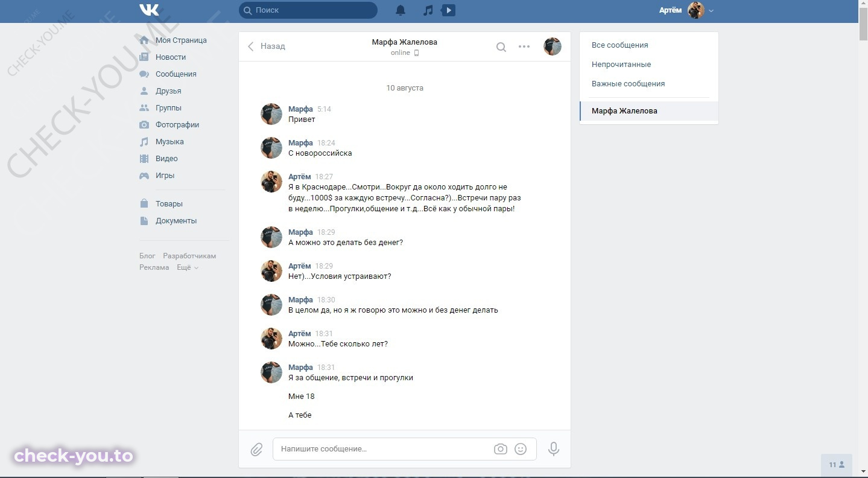Click the VK logo in the header
This screenshot has width=868, height=478.
click(x=149, y=10)
